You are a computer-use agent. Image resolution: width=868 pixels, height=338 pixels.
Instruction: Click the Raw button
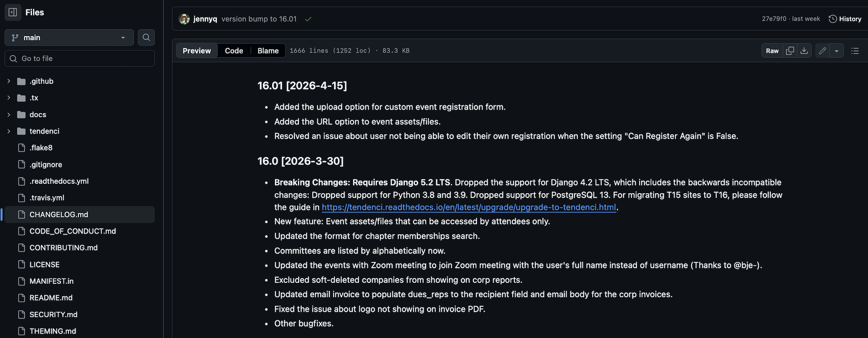[x=772, y=51]
